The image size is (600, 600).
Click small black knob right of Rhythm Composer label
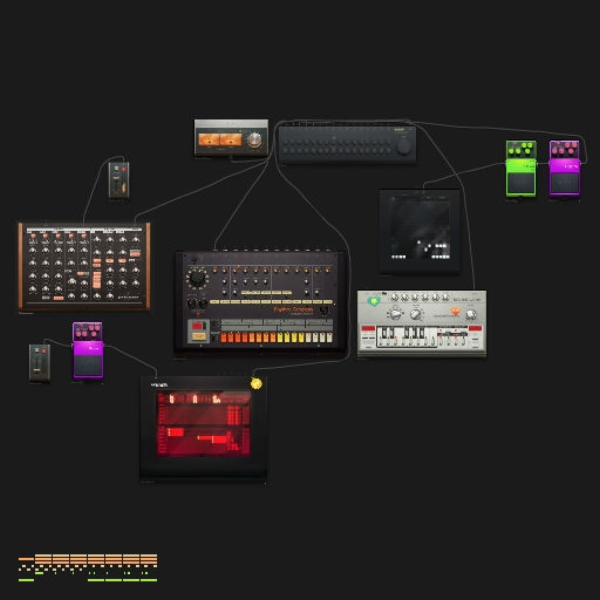tap(324, 310)
